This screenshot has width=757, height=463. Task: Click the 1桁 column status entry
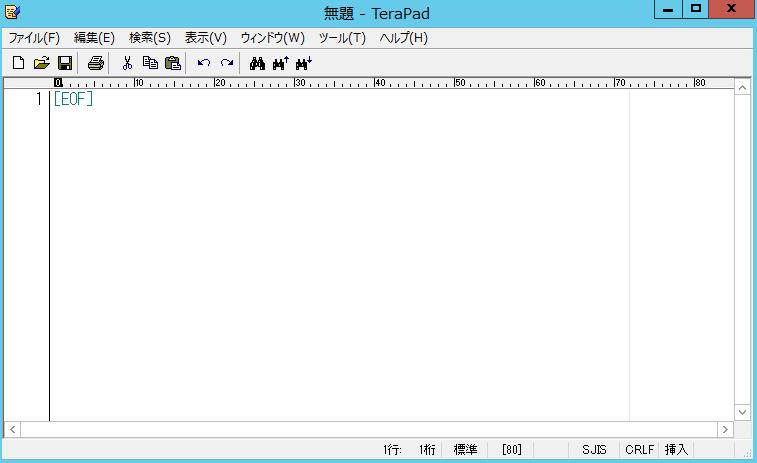click(x=427, y=449)
